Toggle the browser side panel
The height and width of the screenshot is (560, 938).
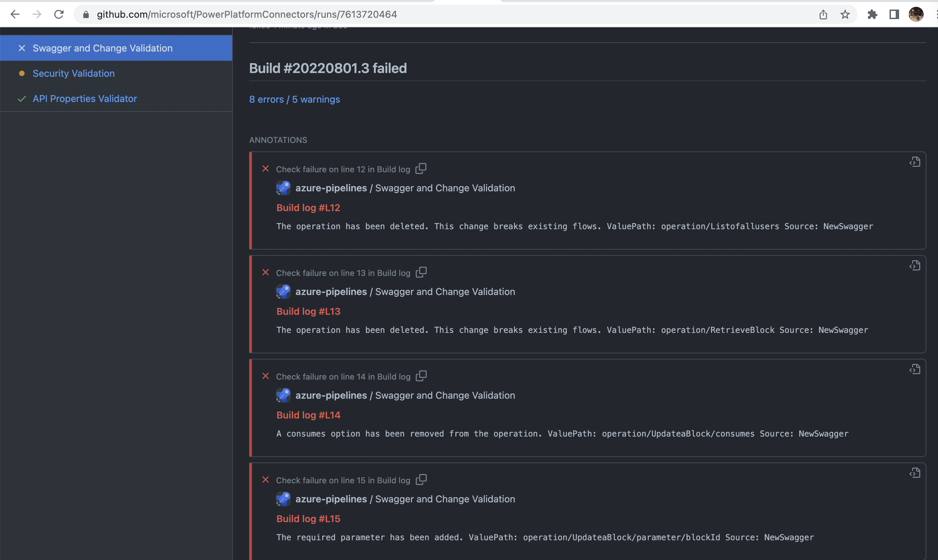[x=894, y=14]
